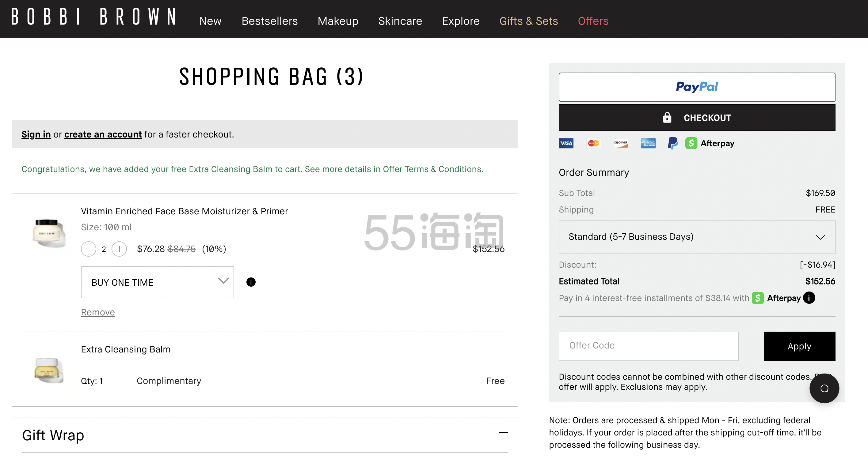Click Afterpay info icon near installments
Image resolution: width=868 pixels, height=463 pixels.
coord(809,298)
